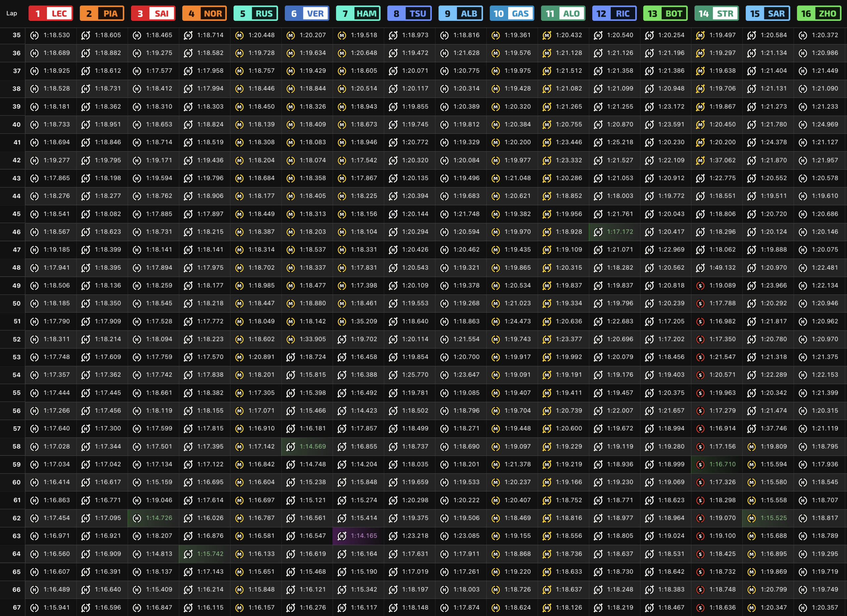Click the Lap column header

[x=12, y=14]
